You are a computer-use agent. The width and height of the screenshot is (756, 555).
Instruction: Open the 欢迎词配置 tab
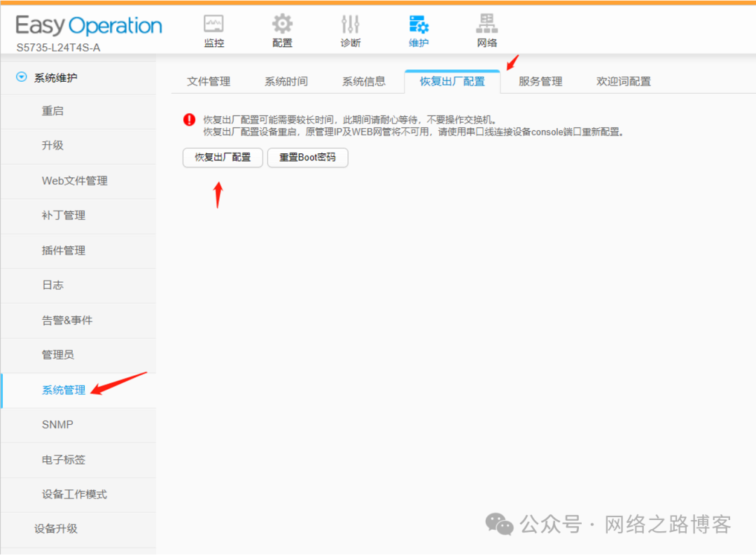point(622,81)
